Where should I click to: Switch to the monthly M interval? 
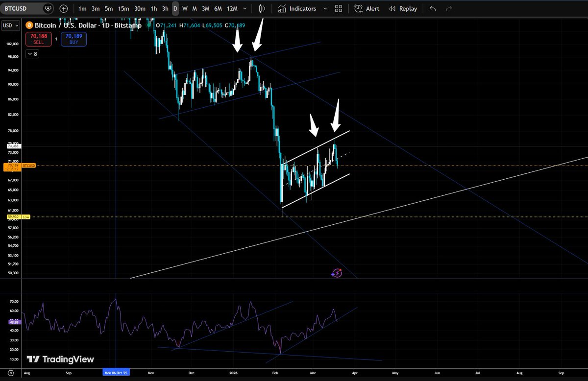[195, 9]
